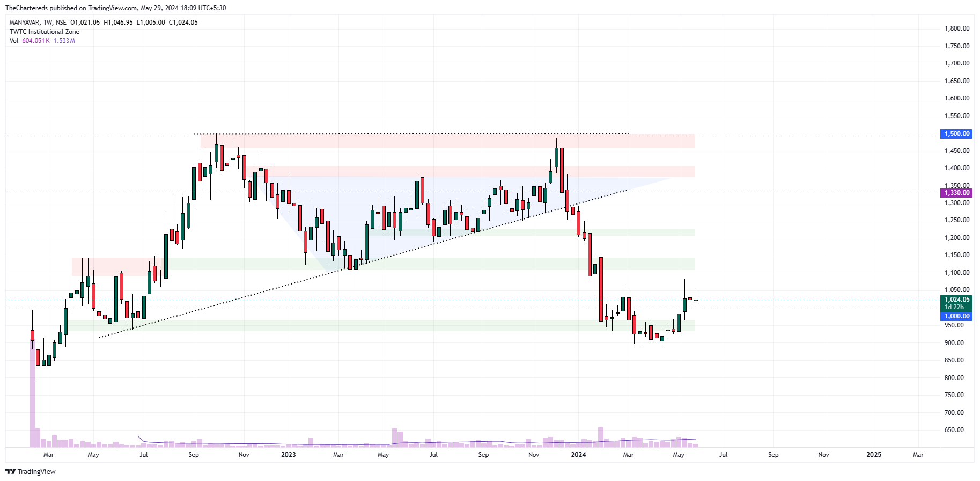The width and height of the screenshot is (980, 481).
Task: Click the Vol indicator label
Action: [x=14, y=41]
